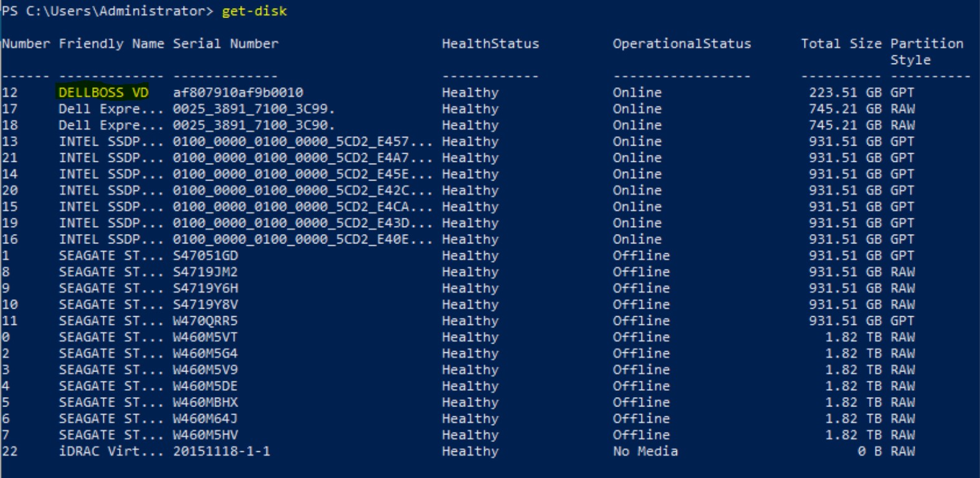Click serial number W460M5VT
The image size is (980, 478).
(x=205, y=337)
